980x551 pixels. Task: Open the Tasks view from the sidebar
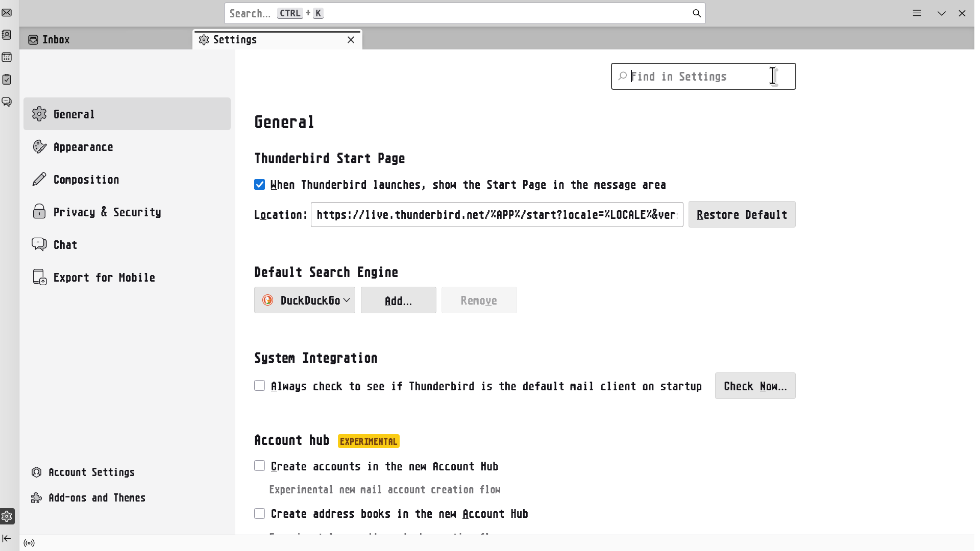[7, 80]
